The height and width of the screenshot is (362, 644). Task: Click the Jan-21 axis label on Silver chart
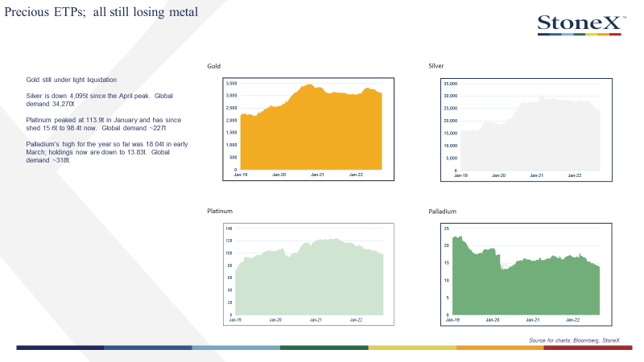[x=536, y=175]
